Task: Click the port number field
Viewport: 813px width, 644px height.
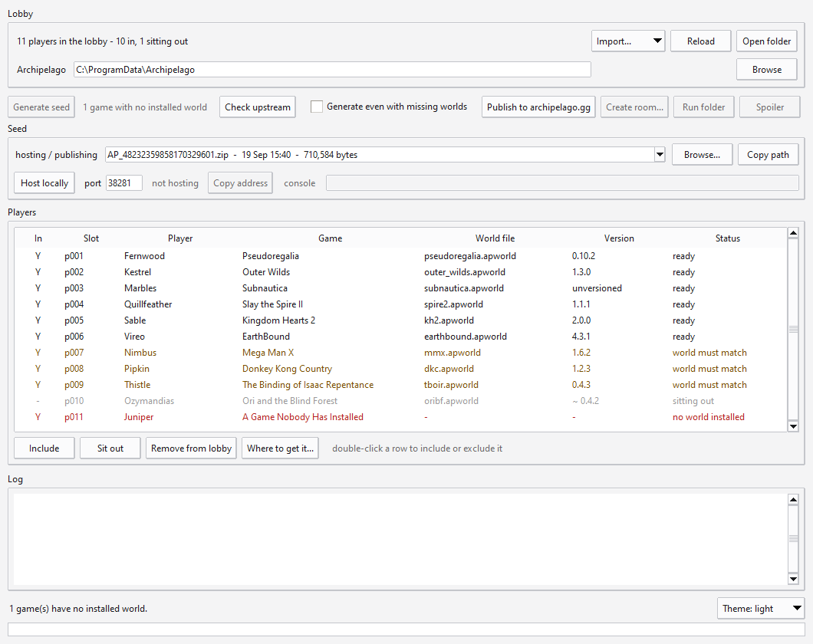Action: click(124, 183)
